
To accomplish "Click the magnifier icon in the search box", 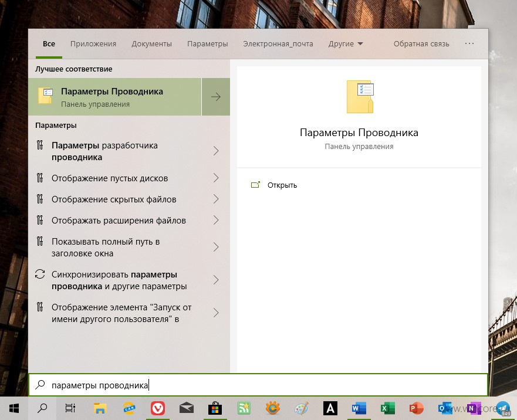I will click(x=40, y=384).
